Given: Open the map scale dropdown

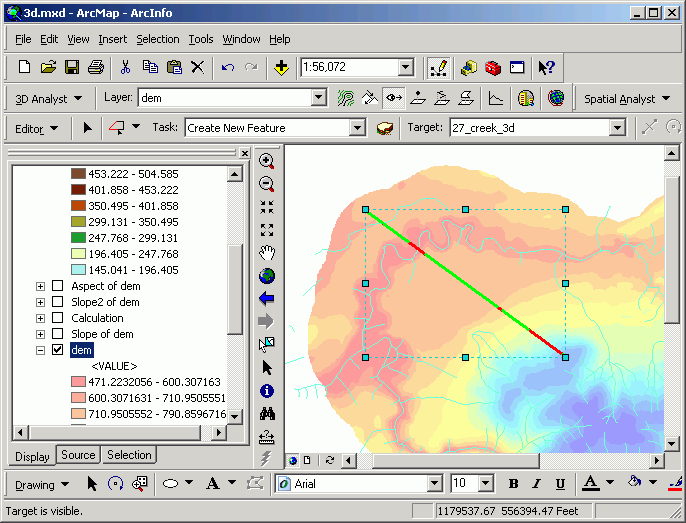Looking at the screenshot, I should click(406, 67).
